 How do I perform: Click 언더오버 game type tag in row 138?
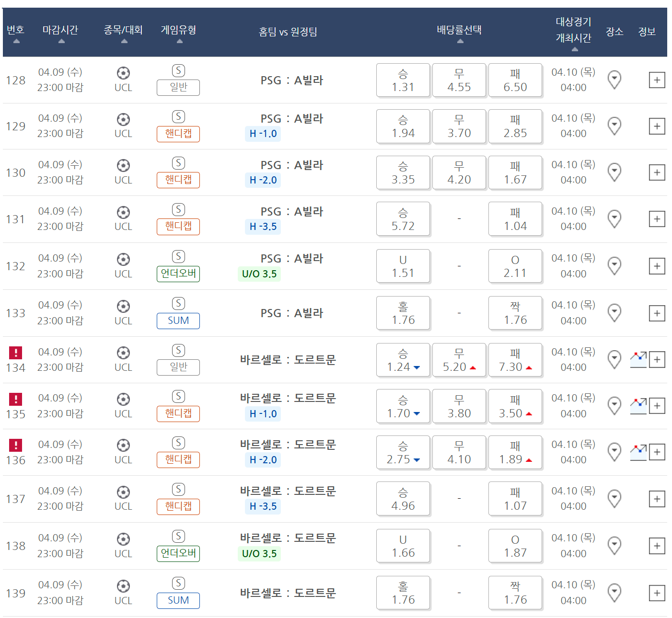click(x=178, y=553)
